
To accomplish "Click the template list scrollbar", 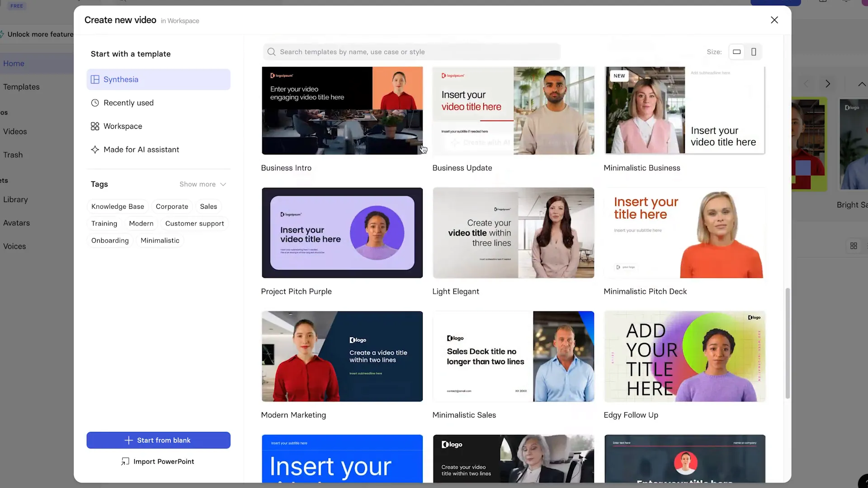I will [788, 343].
